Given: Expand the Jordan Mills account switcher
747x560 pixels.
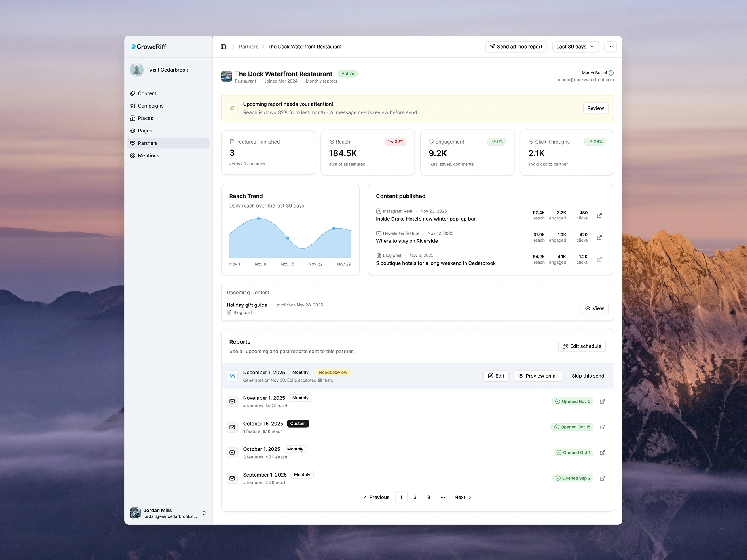Looking at the screenshot, I should [204, 513].
